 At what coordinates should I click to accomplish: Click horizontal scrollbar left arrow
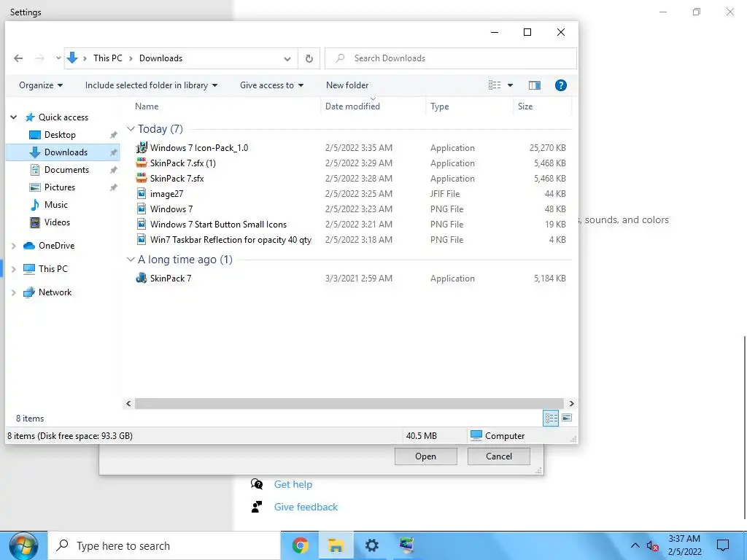click(x=128, y=403)
